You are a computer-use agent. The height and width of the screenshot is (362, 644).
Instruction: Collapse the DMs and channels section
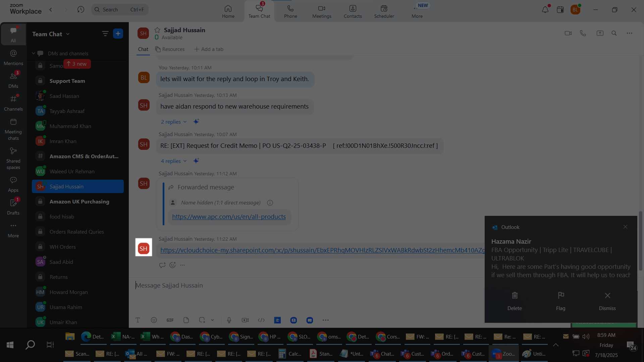[34, 53]
